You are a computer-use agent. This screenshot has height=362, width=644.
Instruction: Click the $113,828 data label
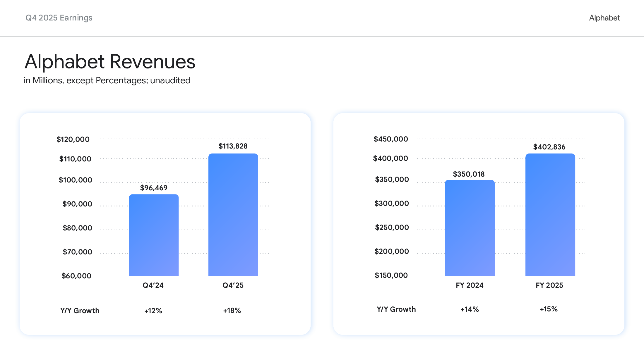(233, 146)
